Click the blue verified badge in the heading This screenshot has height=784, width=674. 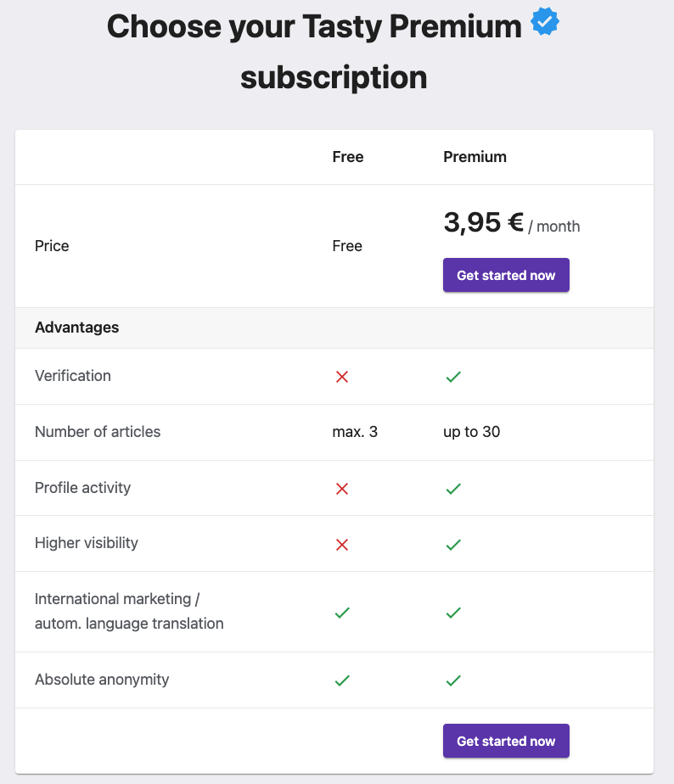pos(545,21)
